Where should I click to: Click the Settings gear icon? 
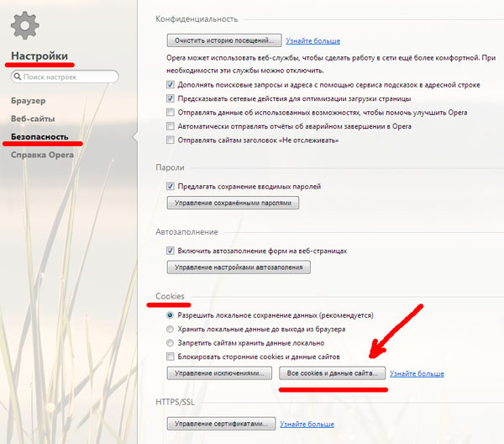(x=25, y=26)
